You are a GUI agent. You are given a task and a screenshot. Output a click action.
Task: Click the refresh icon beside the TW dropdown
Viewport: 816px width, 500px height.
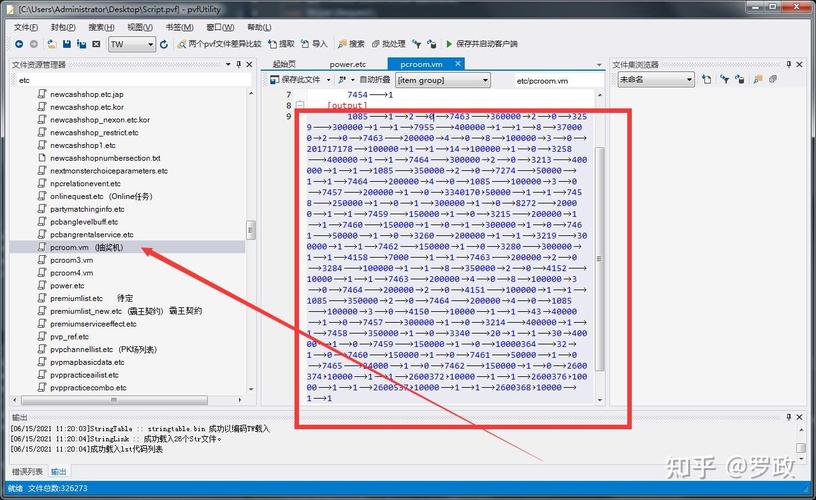(164, 44)
